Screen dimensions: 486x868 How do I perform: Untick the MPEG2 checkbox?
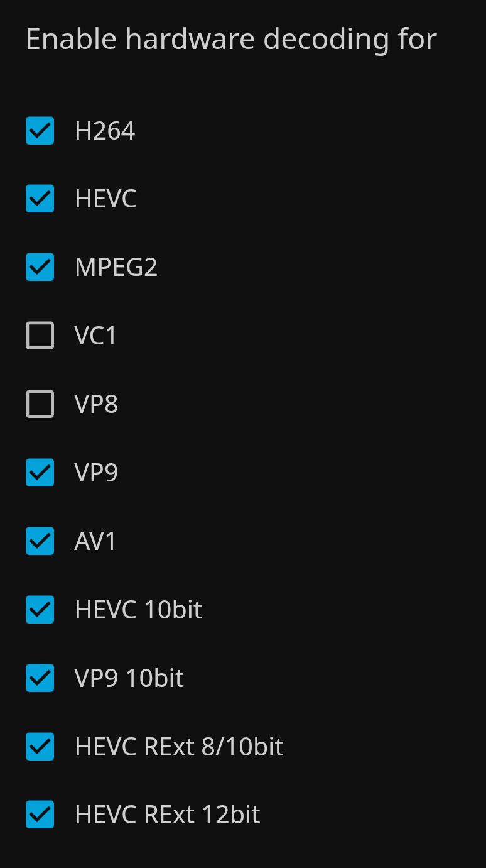tap(40, 267)
